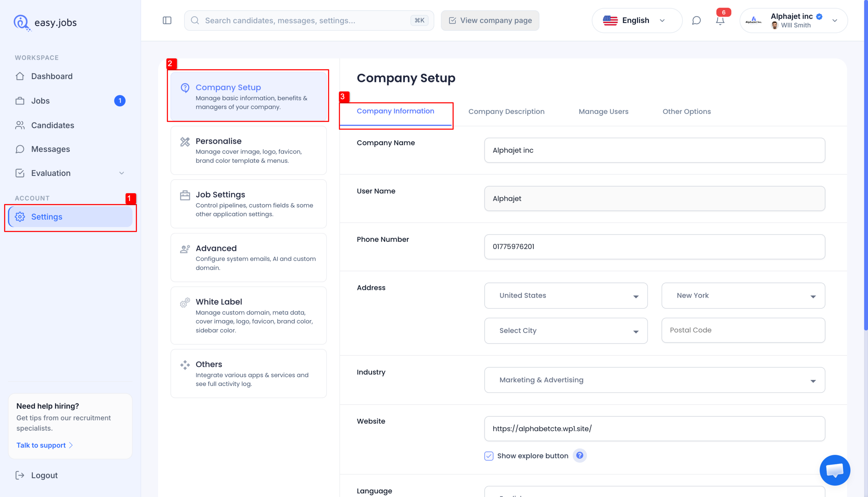Open the Personalise settings card
This screenshot has width=868, height=497.
coord(249,151)
